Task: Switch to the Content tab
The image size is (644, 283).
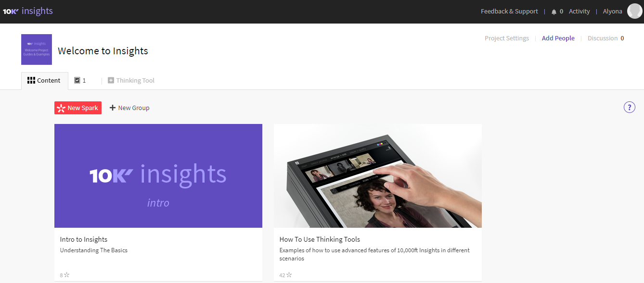Action: [x=44, y=81]
